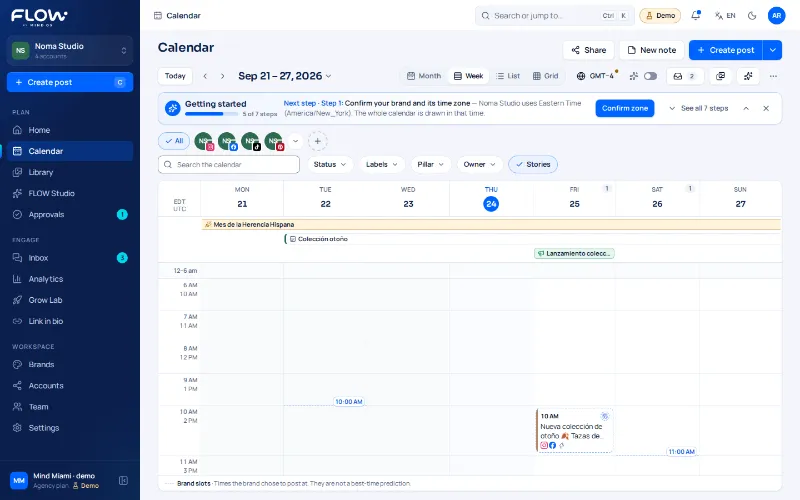
Task: Open the Library section
Action: pos(70,172)
